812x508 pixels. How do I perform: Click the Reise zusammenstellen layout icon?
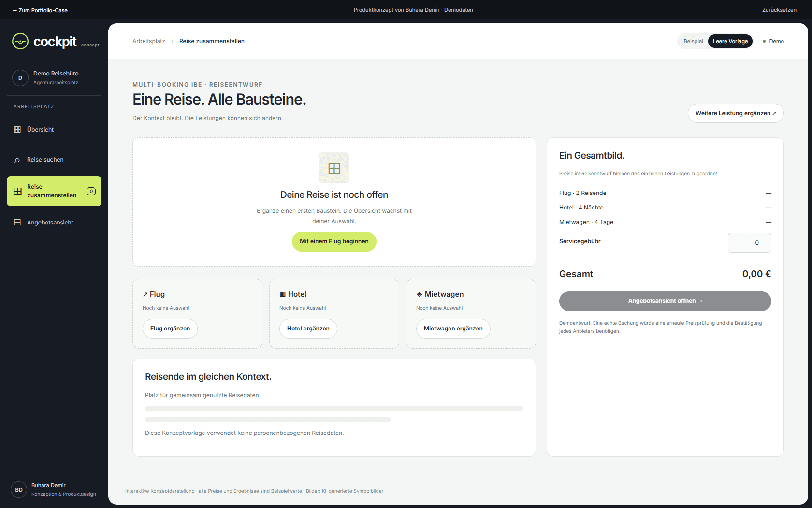[17, 191]
